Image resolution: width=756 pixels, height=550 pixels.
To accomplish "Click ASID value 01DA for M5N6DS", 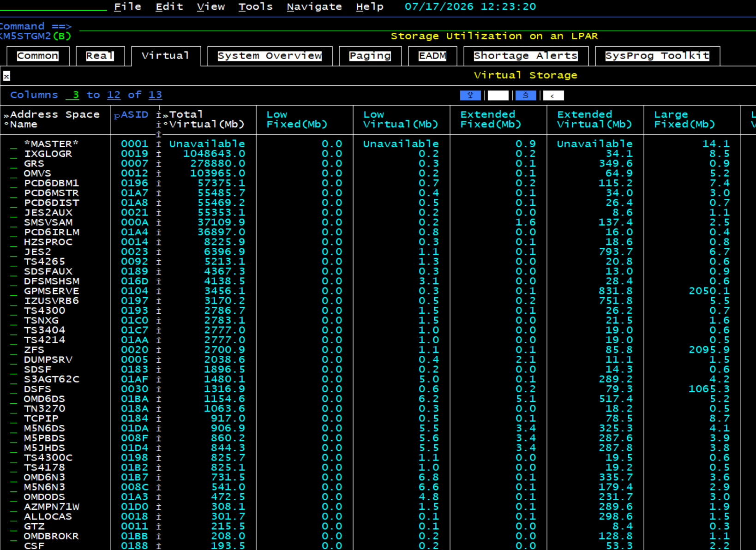I will tap(135, 428).
